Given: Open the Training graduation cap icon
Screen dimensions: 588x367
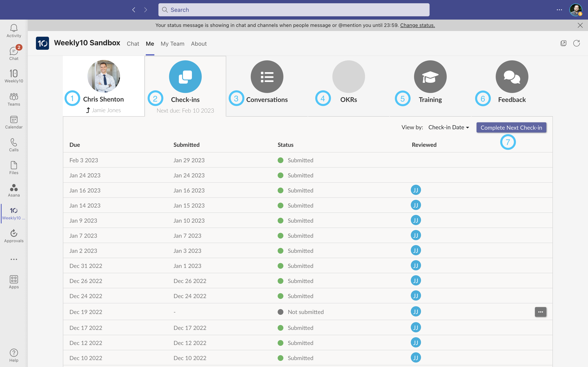Looking at the screenshot, I should click(x=430, y=77).
